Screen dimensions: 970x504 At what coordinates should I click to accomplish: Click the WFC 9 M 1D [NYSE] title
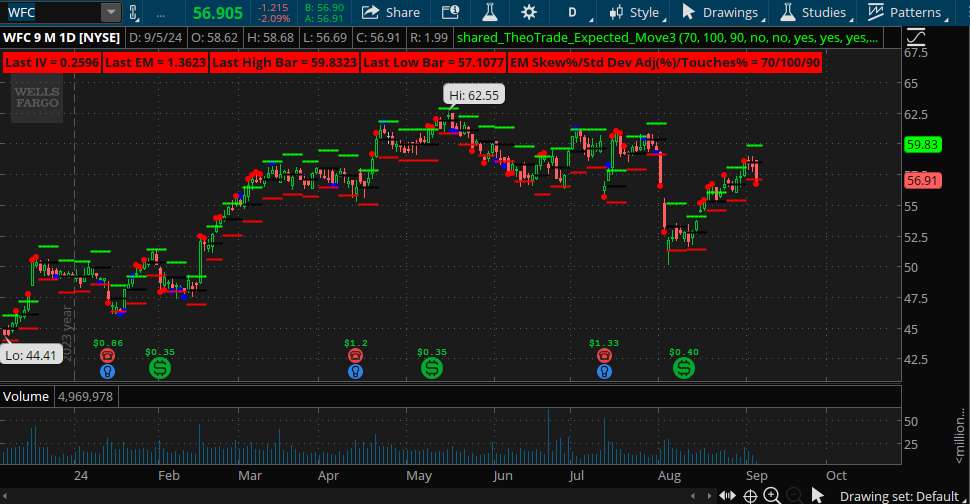pyautogui.click(x=61, y=38)
